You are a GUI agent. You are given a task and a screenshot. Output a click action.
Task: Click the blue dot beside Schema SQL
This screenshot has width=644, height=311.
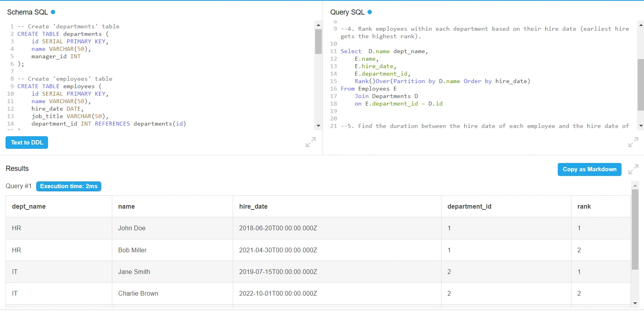pyautogui.click(x=53, y=12)
